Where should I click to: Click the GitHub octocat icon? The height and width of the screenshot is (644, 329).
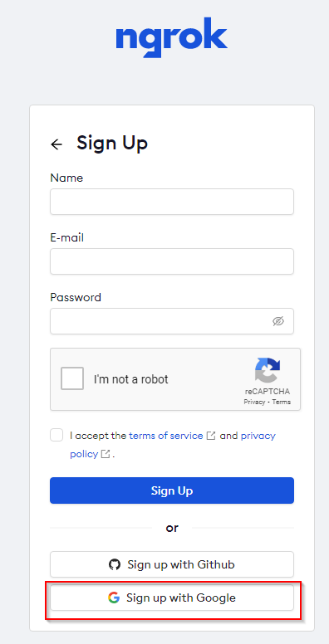click(x=115, y=564)
